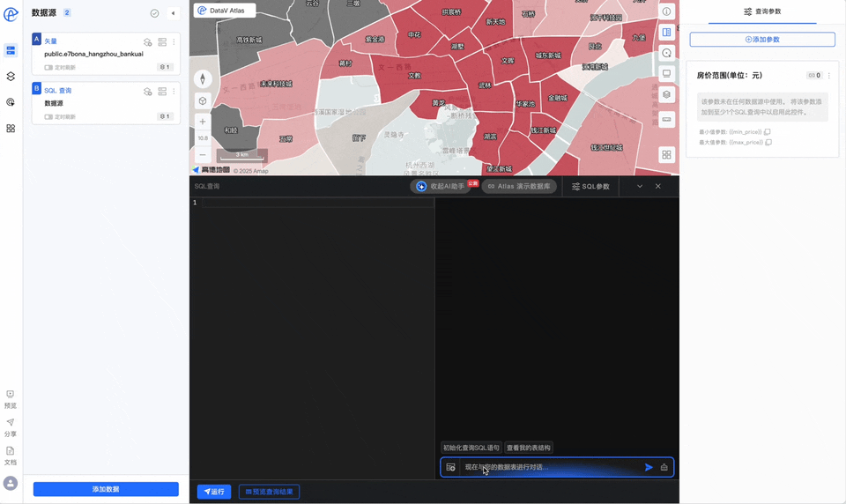
Task: Click the 添加数据 button
Action: [106, 489]
